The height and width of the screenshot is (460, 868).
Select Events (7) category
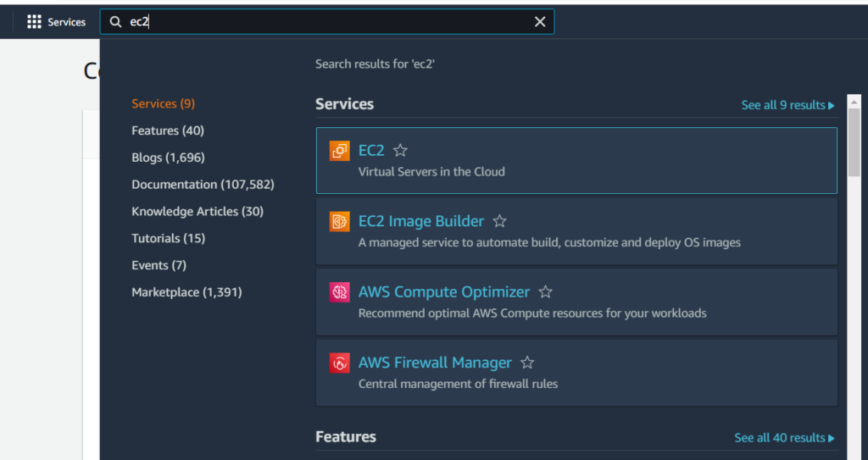point(159,265)
